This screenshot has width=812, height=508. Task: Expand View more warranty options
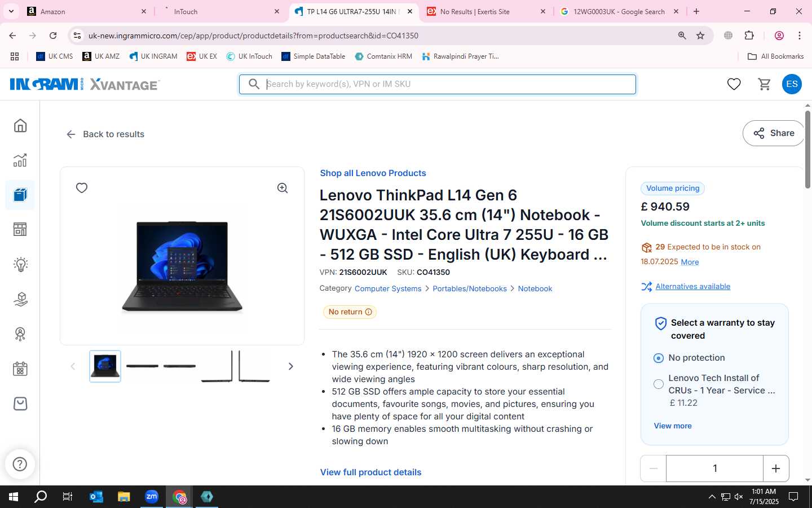pos(672,426)
